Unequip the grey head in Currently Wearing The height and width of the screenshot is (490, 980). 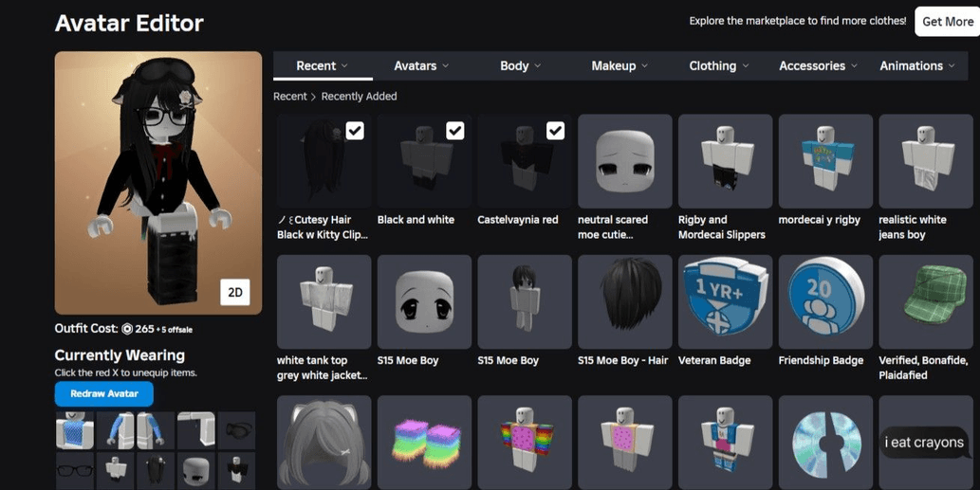(x=195, y=471)
